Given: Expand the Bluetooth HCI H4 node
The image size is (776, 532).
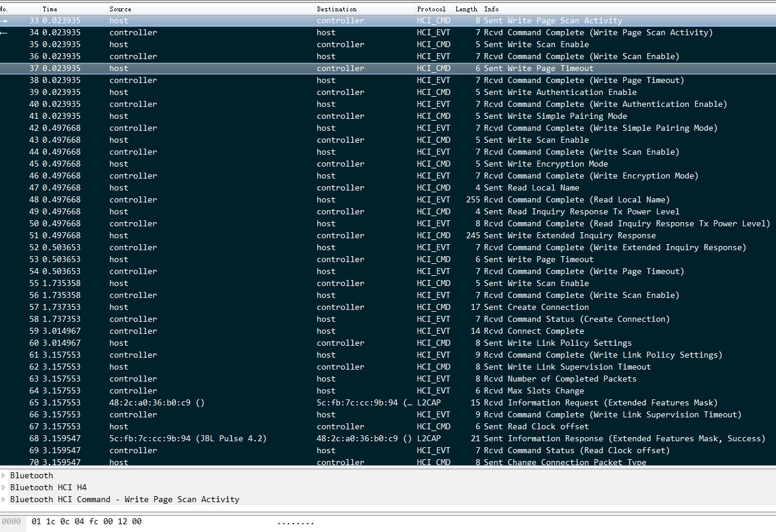Looking at the screenshot, I should coord(4,488).
